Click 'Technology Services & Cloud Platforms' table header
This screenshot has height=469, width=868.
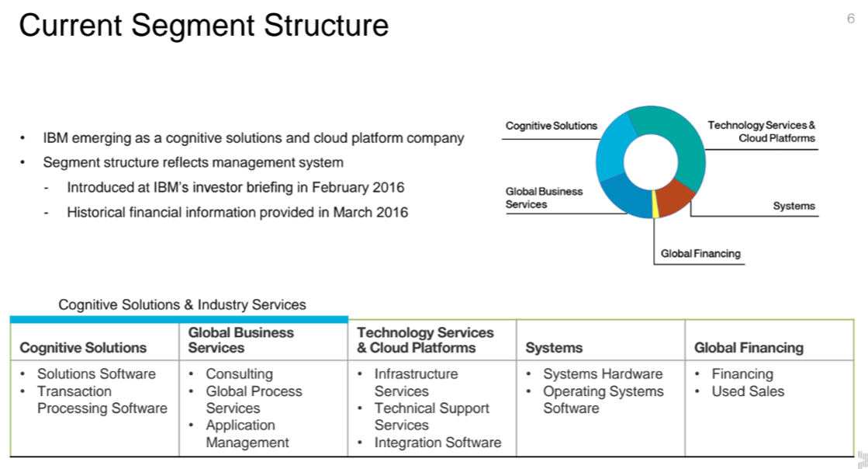425,340
